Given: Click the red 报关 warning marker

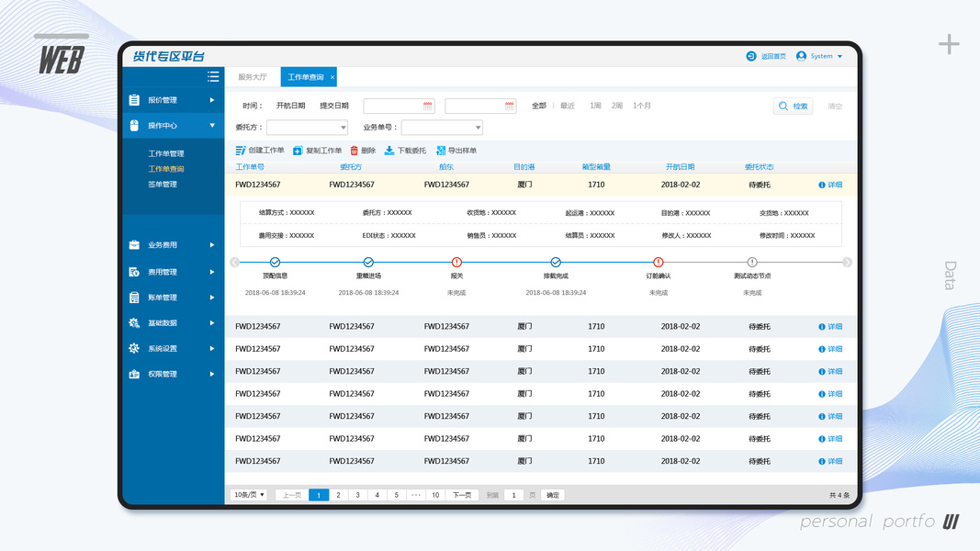Looking at the screenshot, I should 456,263.
